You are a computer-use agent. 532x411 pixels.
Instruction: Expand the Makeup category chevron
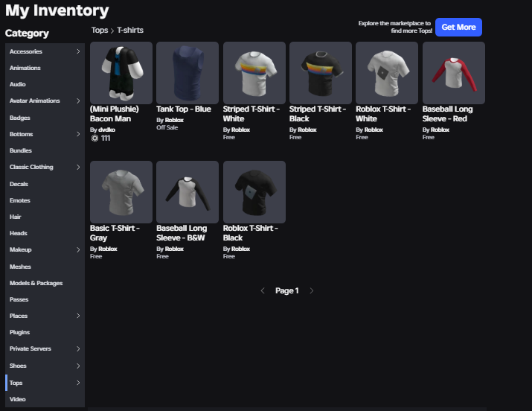coord(78,249)
